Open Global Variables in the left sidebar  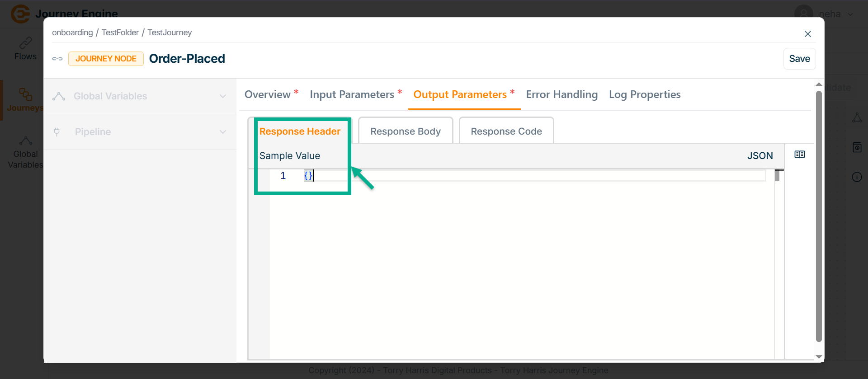point(25,153)
